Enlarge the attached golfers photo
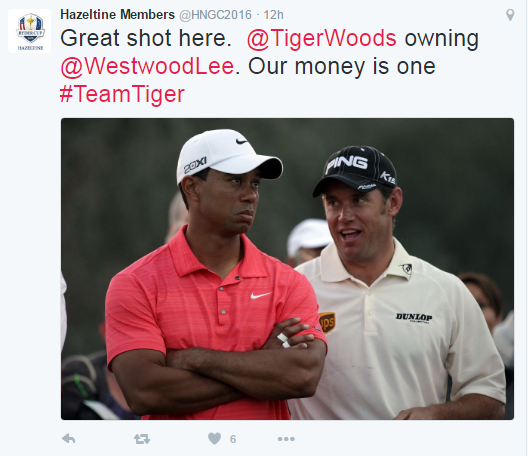The image size is (528, 456). point(287,269)
